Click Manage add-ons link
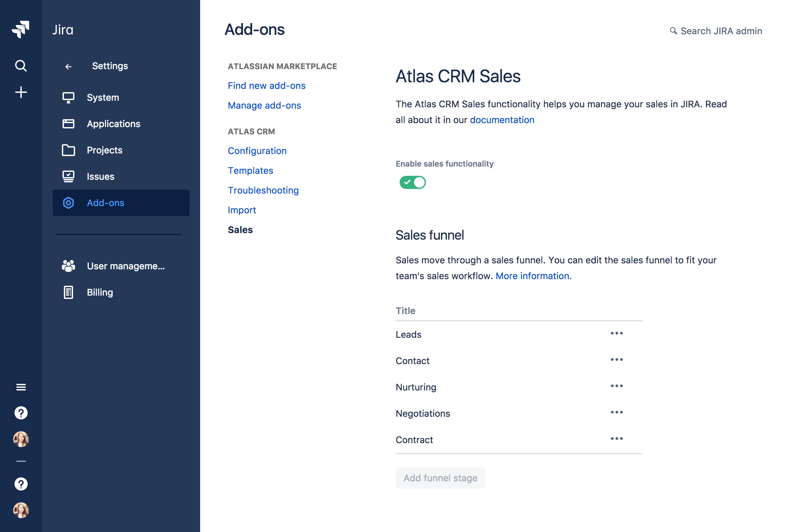790x532 pixels. coord(264,105)
